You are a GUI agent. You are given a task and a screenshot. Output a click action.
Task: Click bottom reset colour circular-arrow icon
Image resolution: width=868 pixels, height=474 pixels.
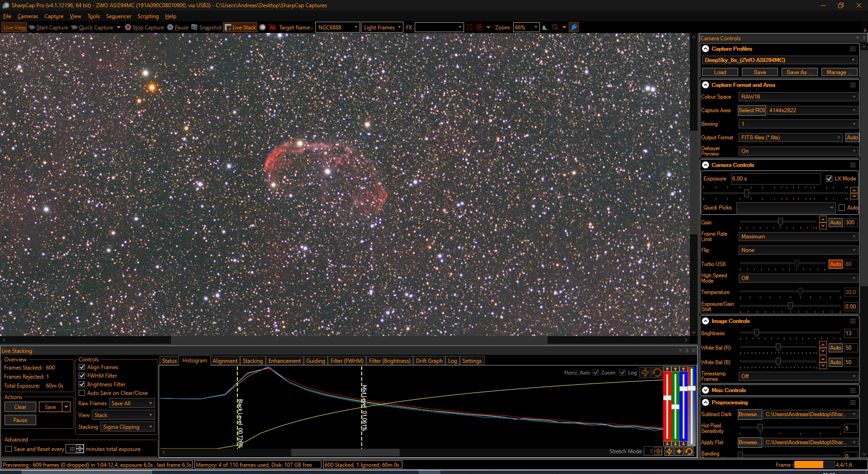[689, 451]
